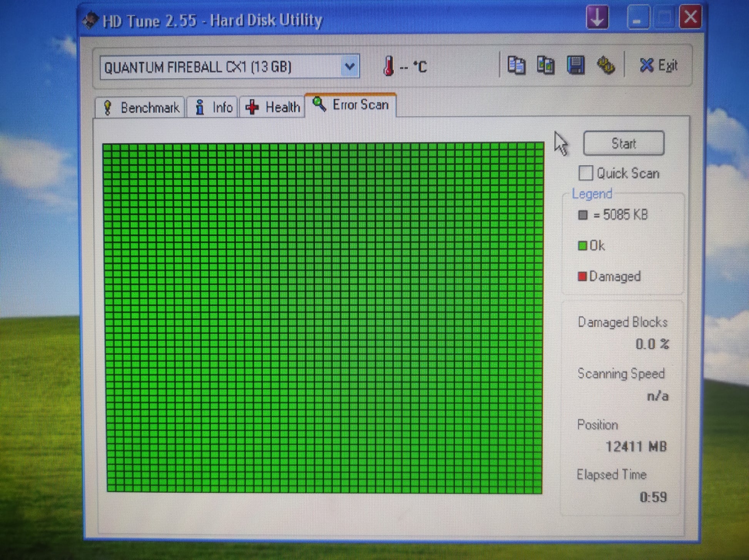
Task: Click the floppy disk save icon
Action: click(575, 65)
